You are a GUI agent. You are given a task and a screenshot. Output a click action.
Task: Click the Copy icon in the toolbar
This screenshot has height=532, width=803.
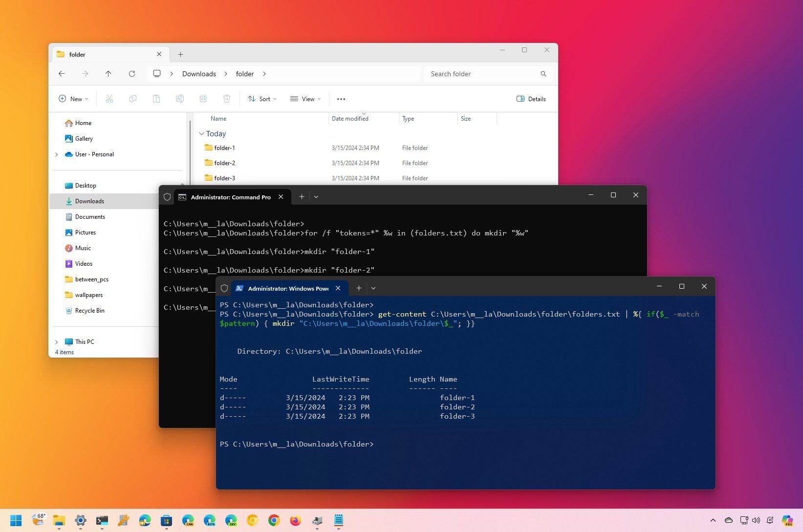[x=133, y=99]
